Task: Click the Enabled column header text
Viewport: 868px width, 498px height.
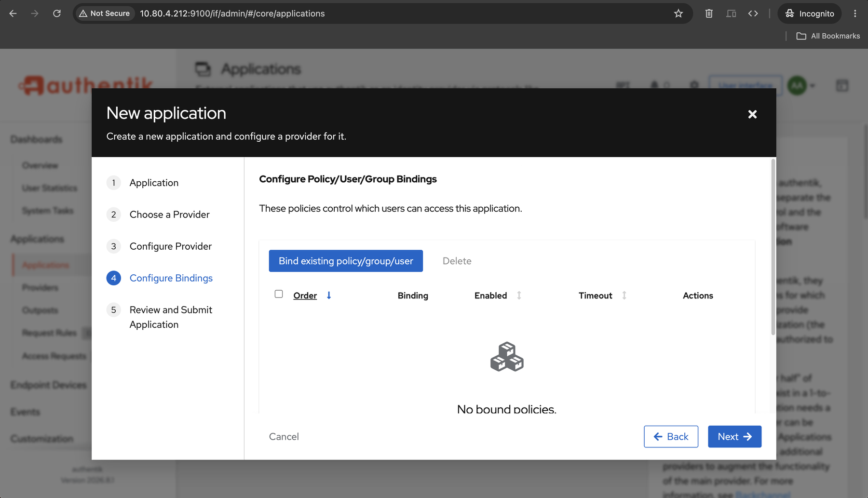Action: pos(490,296)
